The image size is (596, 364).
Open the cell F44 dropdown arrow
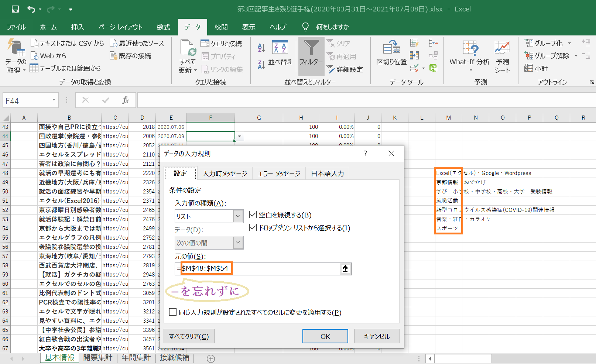(240, 137)
